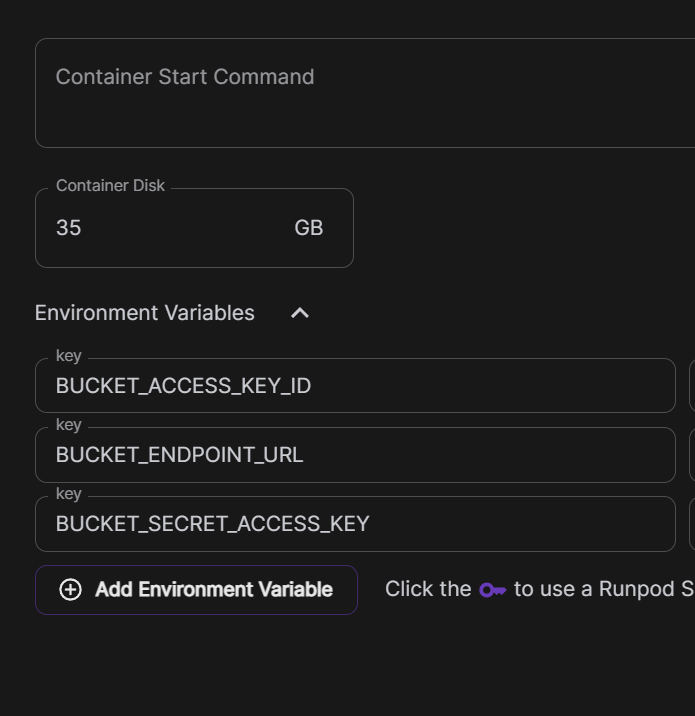Click the "Click the" hint text
The width and height of the screenshot is (695, 716).
(428, 589)
